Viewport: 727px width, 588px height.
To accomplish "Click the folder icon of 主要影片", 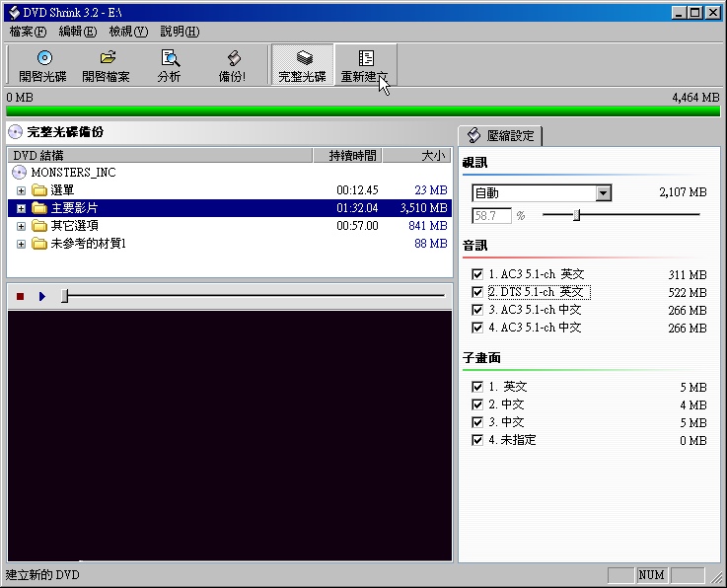I will click(x=39, y=208).
